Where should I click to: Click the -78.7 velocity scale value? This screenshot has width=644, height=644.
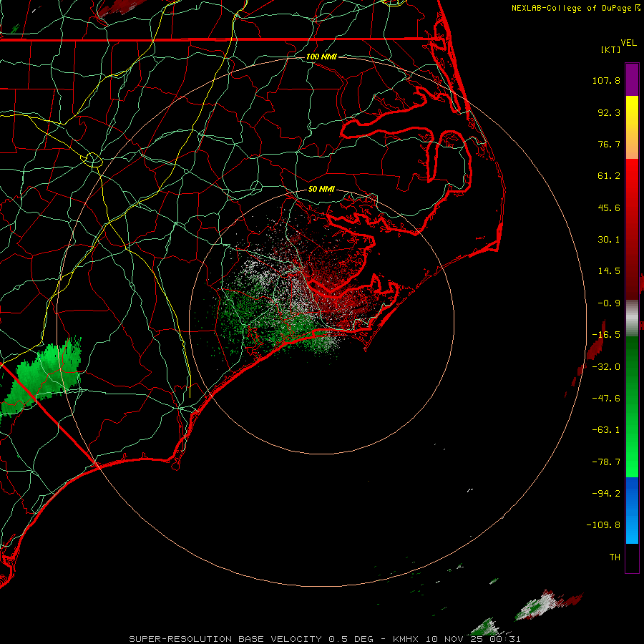tap(606, 462)
